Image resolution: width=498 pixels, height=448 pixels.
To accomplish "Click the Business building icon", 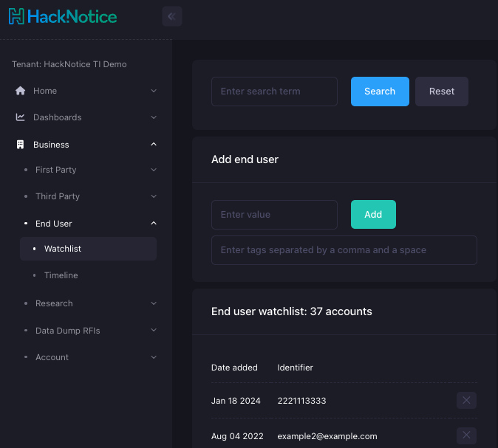I will click(x=20, y=145).
